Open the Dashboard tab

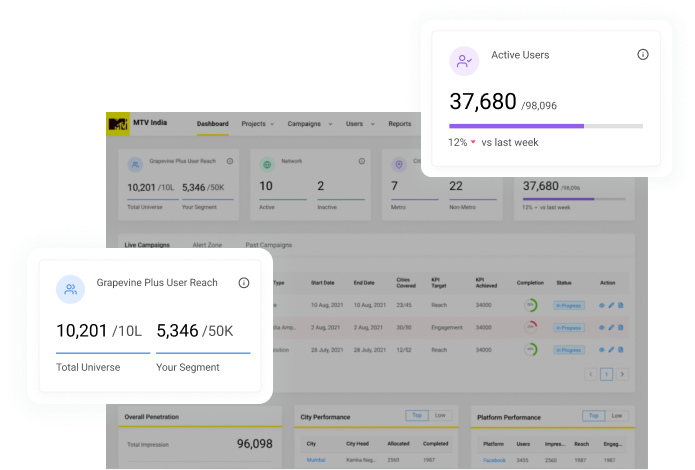[213, 124]
